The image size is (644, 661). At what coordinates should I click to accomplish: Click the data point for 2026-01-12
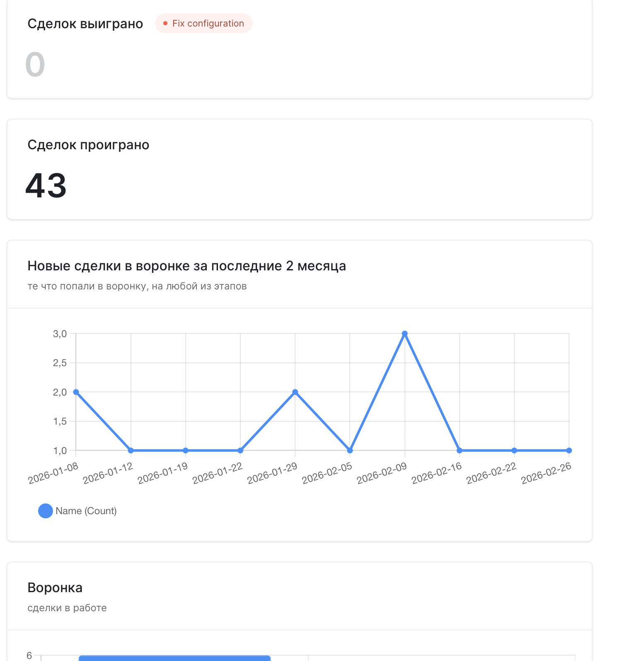click(x=131, y=450)
